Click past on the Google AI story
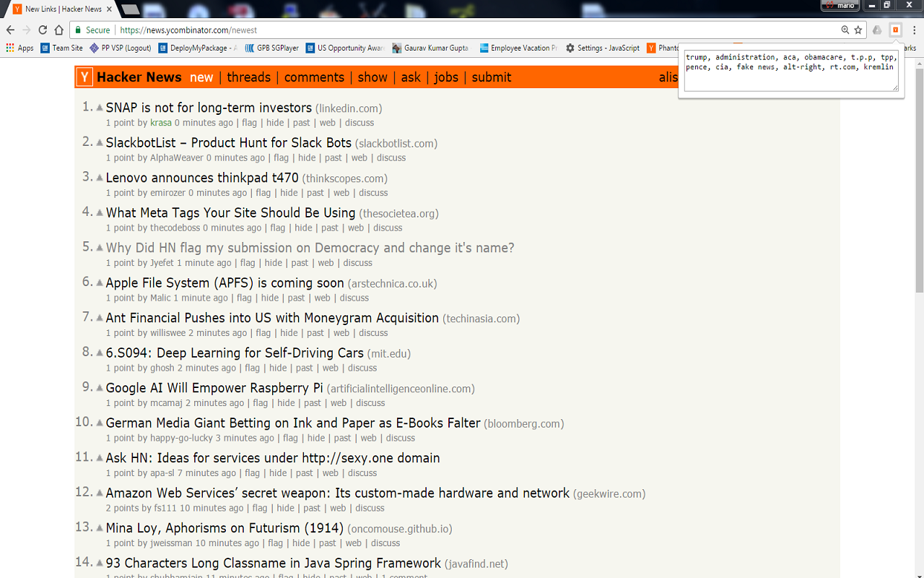Viewport: 924px width, 578px height. [x=313, y=403]
